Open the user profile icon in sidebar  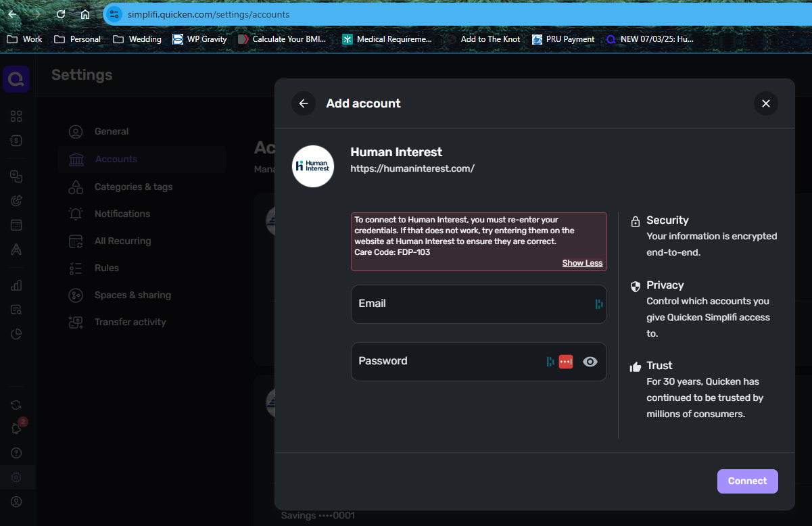(16, 502)
